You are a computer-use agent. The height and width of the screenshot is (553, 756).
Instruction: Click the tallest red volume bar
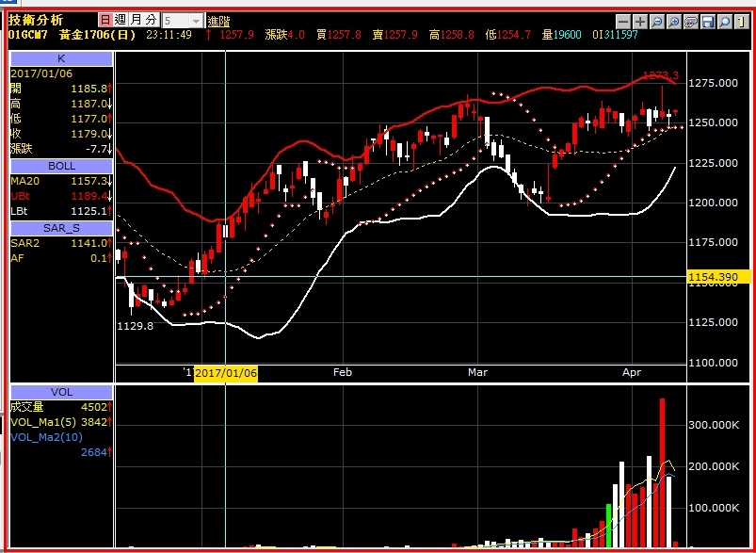click(x=663, y=473)
